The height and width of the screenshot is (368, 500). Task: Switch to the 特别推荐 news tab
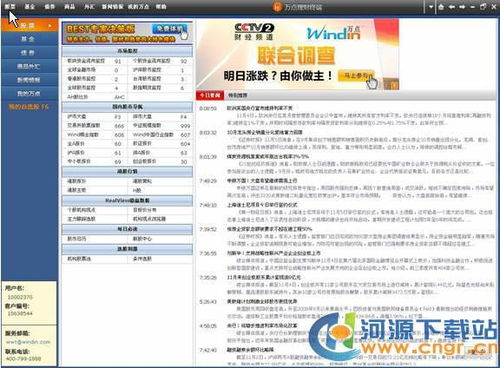pos(238,95)
